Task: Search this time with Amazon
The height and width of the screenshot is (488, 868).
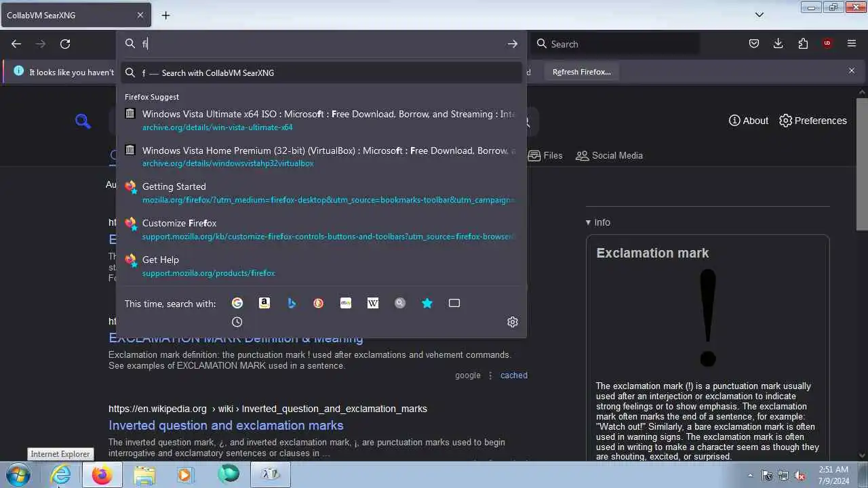Action: pyautogui.click(x=264, y=303)
